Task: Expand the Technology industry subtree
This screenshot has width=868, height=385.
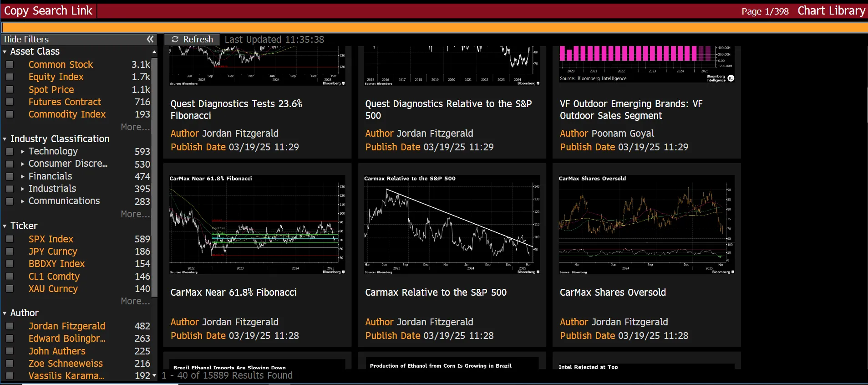Action: [x=22, y=151]
